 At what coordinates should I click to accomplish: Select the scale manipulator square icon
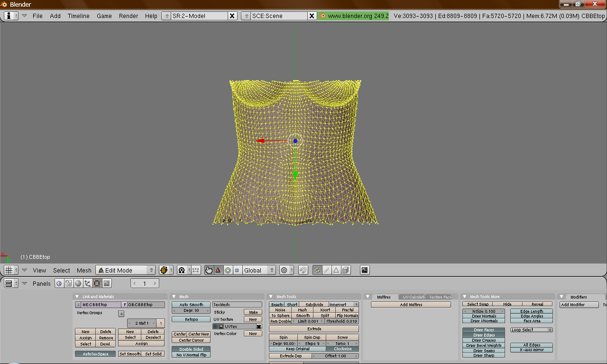click(237, 270)
